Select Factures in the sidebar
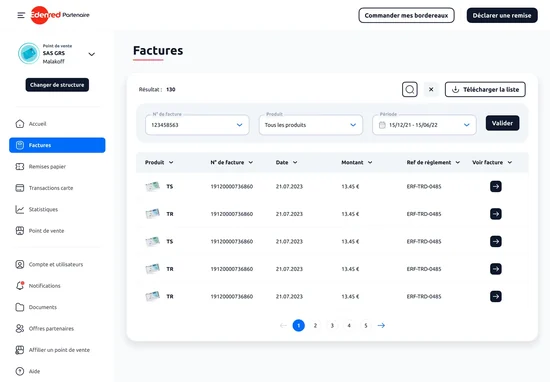This screenshot has width=550, height=382. click(57, 145)
